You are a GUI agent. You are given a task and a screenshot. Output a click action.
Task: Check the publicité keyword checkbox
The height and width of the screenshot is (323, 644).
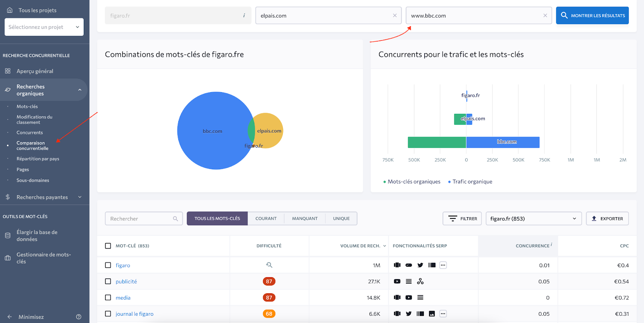pyautogui.click(x=108, y=281)
